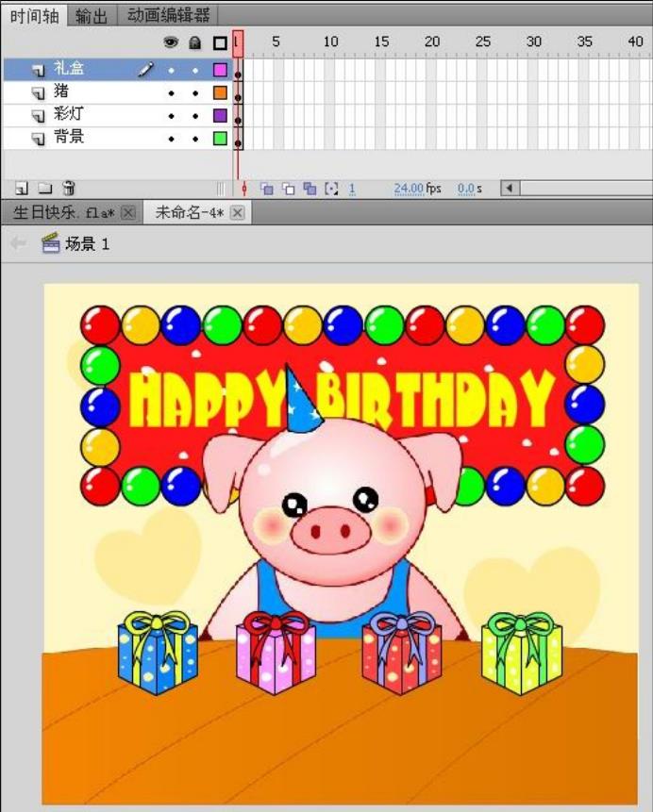Delete the layer with the trash can icon
653x812 pixels.
[x=68, y=188]
